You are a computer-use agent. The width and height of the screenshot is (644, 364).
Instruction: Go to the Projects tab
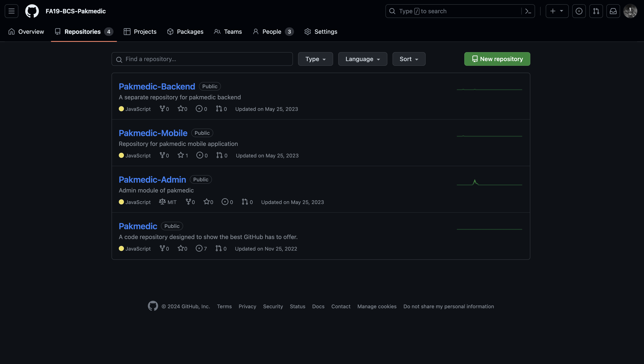tap(140, 32)
